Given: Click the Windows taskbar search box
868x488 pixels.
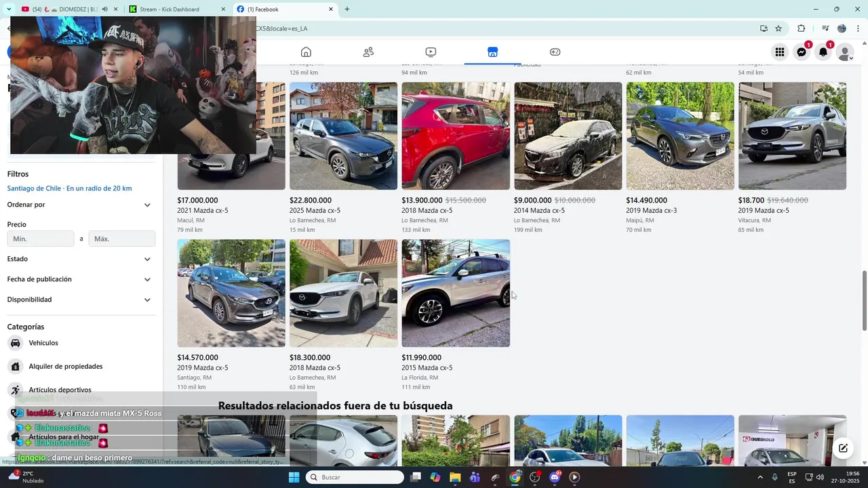Looking at the screenshot, I should [x=355, y=477].
